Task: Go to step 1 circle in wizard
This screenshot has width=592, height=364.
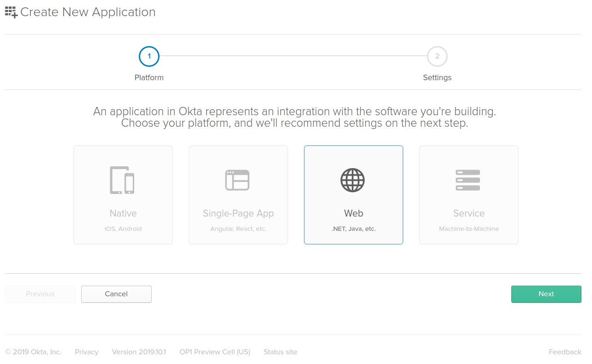Action: [x=149, y=57]
